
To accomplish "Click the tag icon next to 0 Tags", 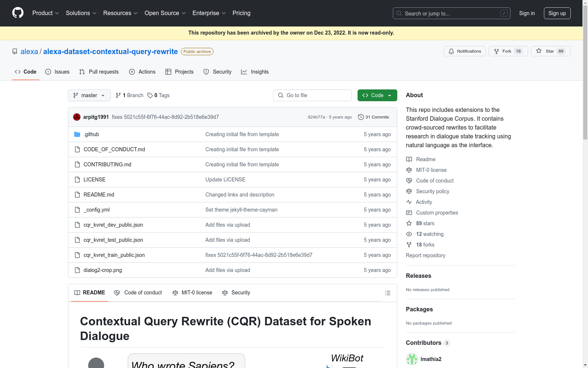I will pyautogui.click(x=150, y=95).
